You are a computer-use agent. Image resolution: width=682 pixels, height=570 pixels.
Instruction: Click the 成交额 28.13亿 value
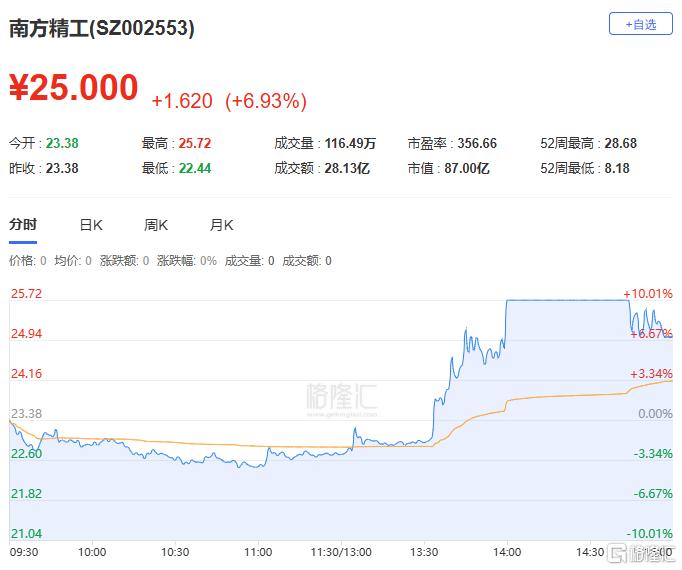click(347, 168)
